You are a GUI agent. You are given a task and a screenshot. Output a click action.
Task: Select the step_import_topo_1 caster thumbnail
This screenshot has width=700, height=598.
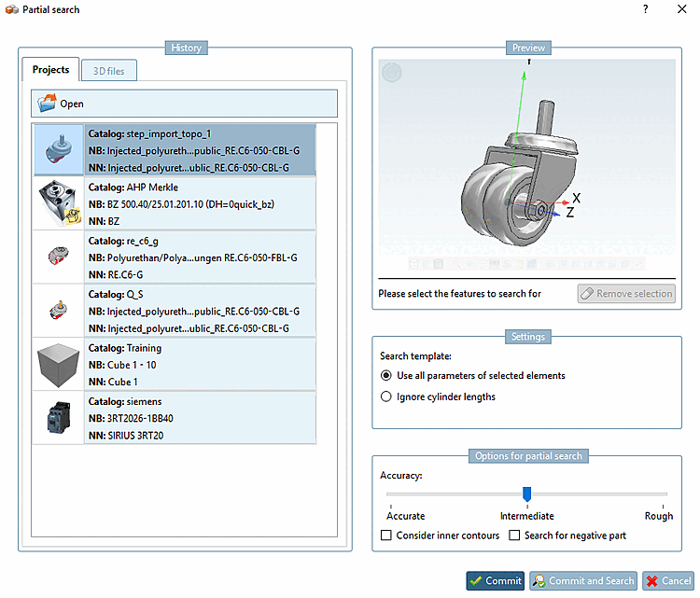[59, 150]
